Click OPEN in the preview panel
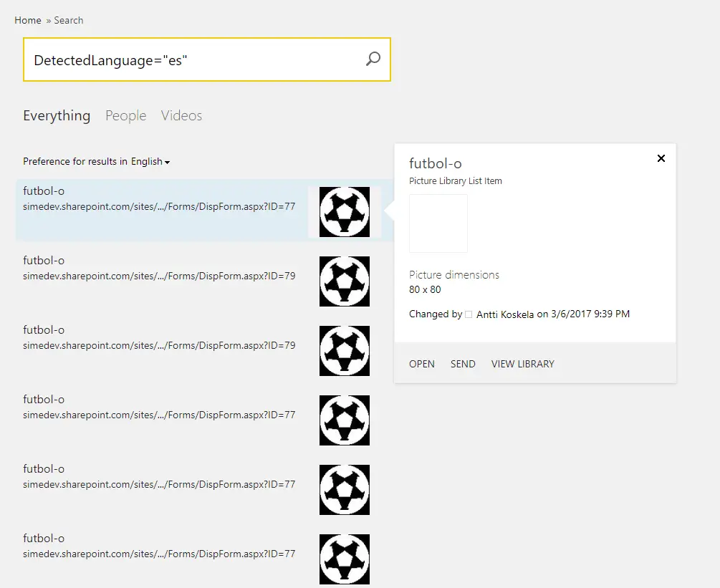The height and width of the screenshot is (588, 720). (x=421, y=364)
